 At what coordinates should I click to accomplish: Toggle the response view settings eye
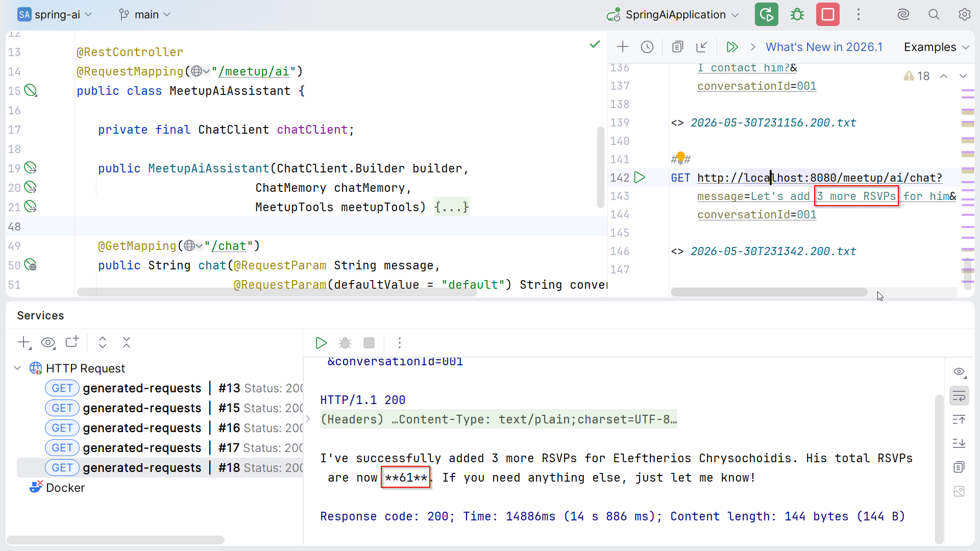pyautogui.click(x=959, y=372)
